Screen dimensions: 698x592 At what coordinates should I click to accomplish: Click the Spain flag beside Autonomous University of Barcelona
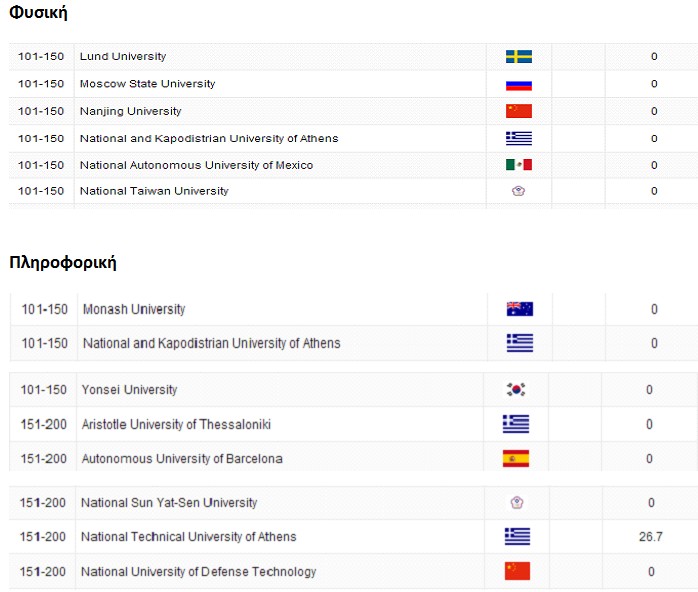pos(516,458)
